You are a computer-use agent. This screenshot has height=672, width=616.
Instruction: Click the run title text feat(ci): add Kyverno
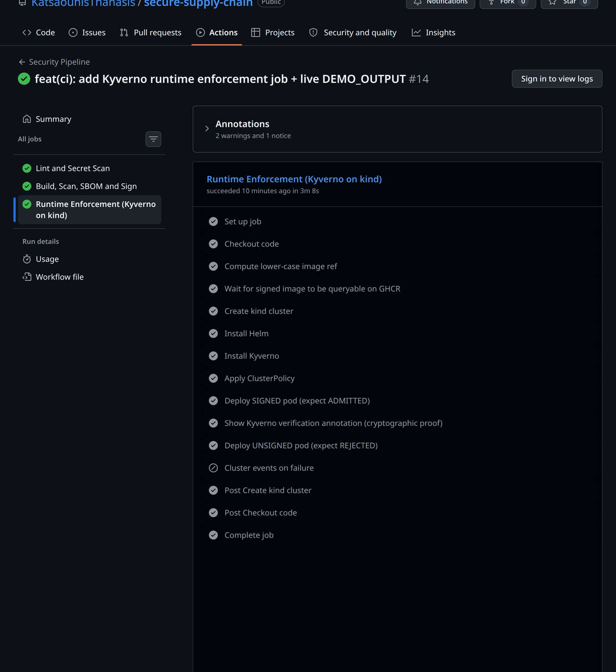coord(220,79)
